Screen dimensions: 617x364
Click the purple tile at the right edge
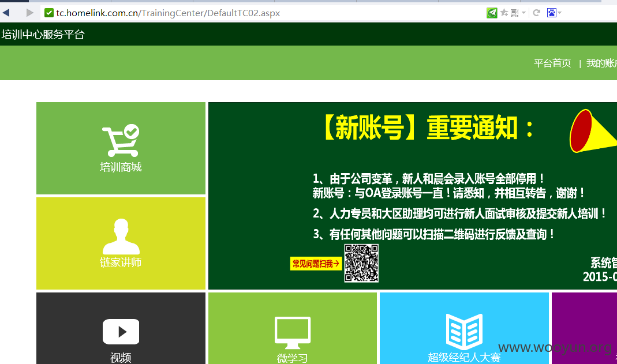tap(584, 328)
